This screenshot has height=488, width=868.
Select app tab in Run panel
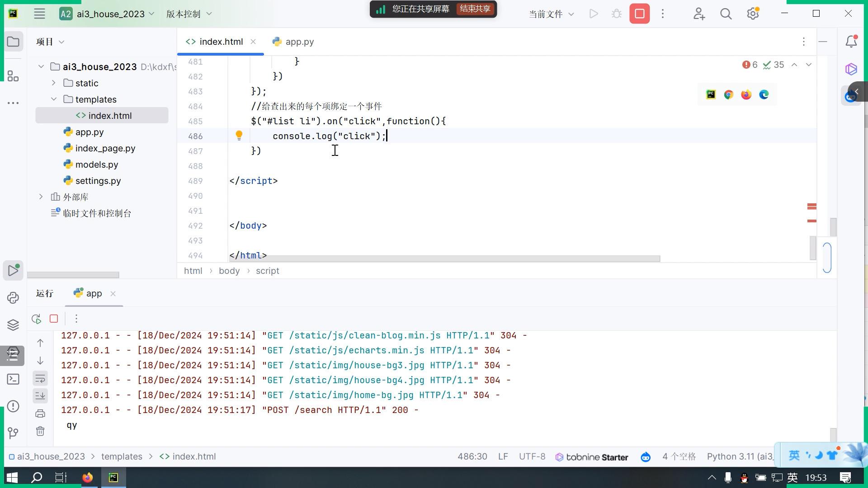tap(88, 293)
